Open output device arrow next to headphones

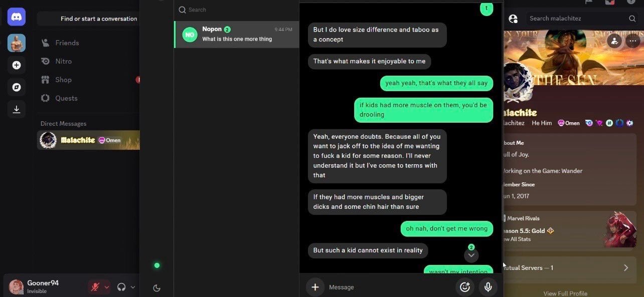133,287
